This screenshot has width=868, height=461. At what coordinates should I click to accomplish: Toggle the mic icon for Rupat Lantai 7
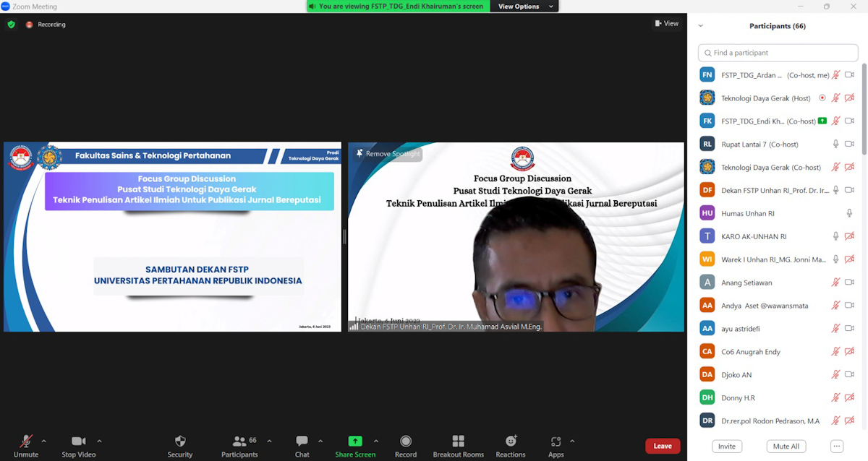click(836, 144)
